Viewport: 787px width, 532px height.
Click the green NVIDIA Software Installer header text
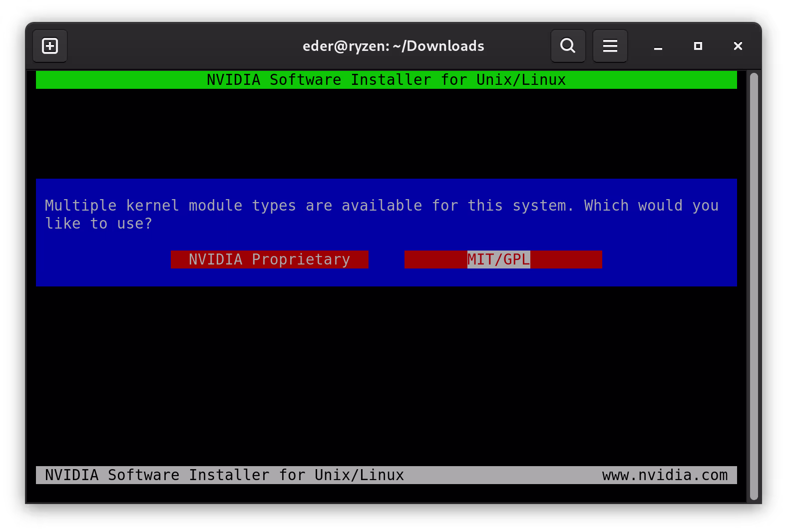pyautogui.click(x=387, y=80)
